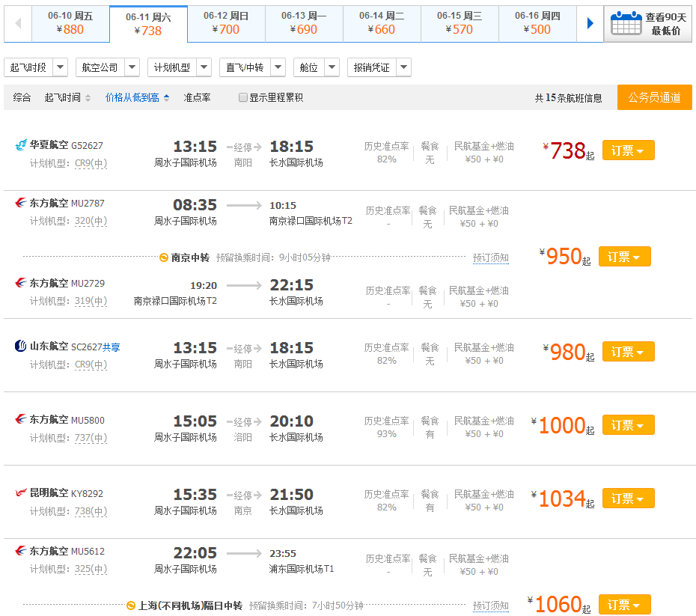The height and width of the screenshot is (616, 696).
Task: Click the 公务员通道 button
Action: click(654, 97)
